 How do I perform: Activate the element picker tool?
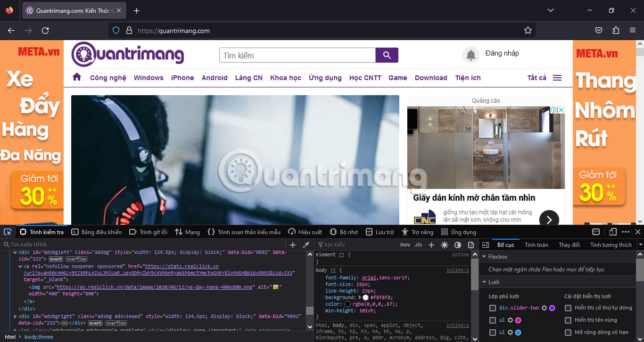coord(8,232)
